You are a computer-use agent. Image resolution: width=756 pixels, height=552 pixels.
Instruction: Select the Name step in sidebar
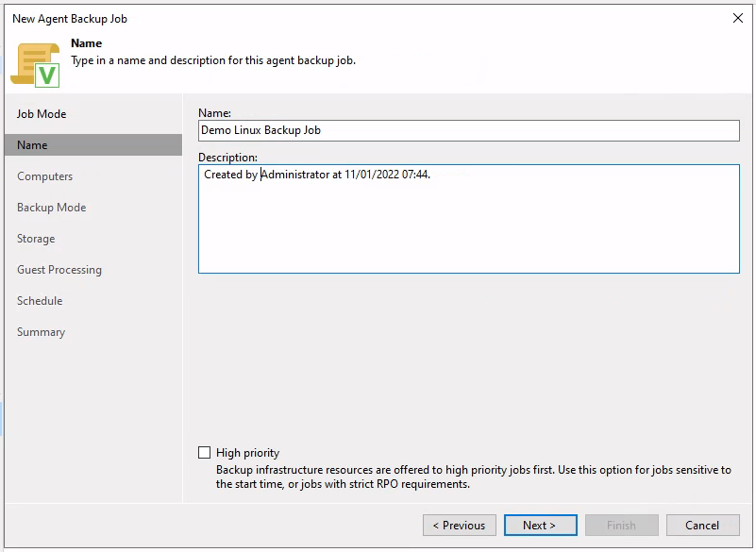(32, 145)
